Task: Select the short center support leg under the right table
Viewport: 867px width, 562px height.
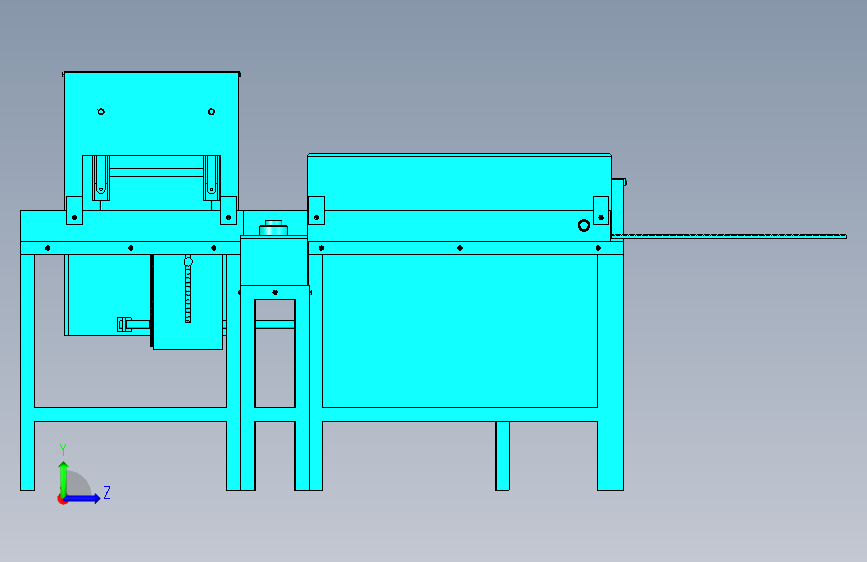Action: 503,456
